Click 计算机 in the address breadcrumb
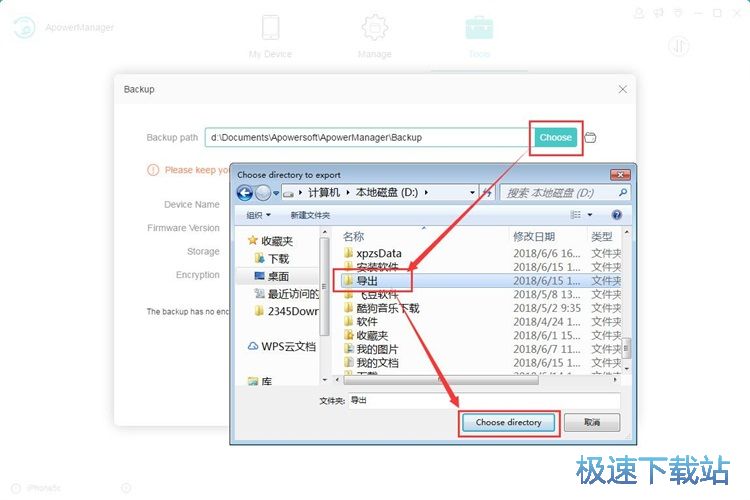750x500 pixels. point(324,193)
